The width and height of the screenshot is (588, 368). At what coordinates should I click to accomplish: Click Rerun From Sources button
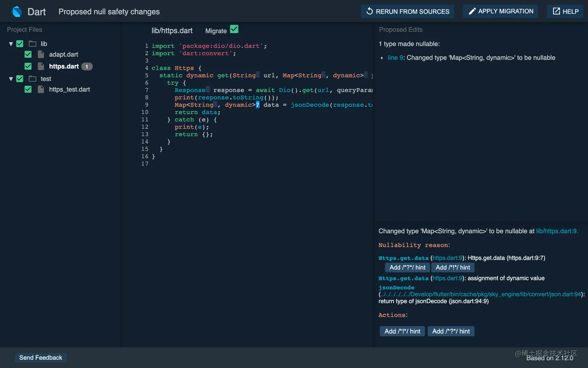tap(408, 11)
